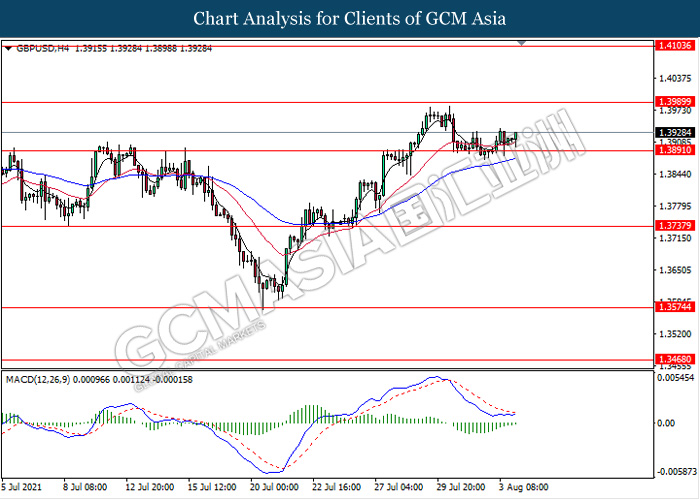Click the 0.00 MACD zero level label
The height and width of the screenshot is (500, 700).
pyautogui.click(x=667, y=423)
